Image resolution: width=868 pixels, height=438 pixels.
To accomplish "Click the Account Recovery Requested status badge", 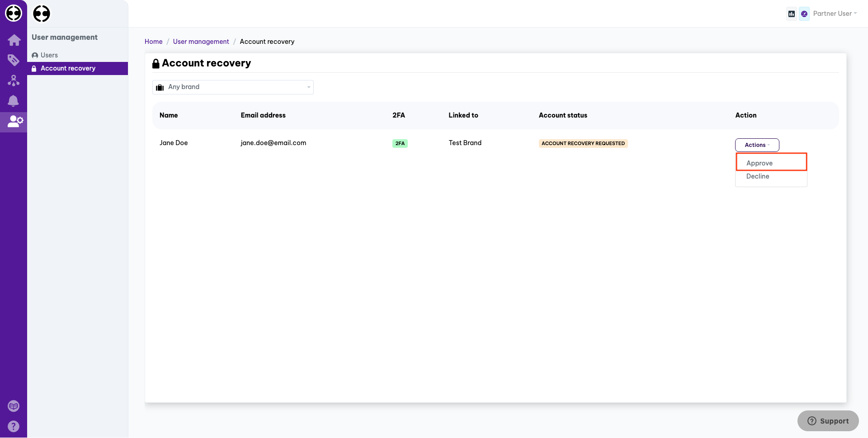I will tap(583, 143).
